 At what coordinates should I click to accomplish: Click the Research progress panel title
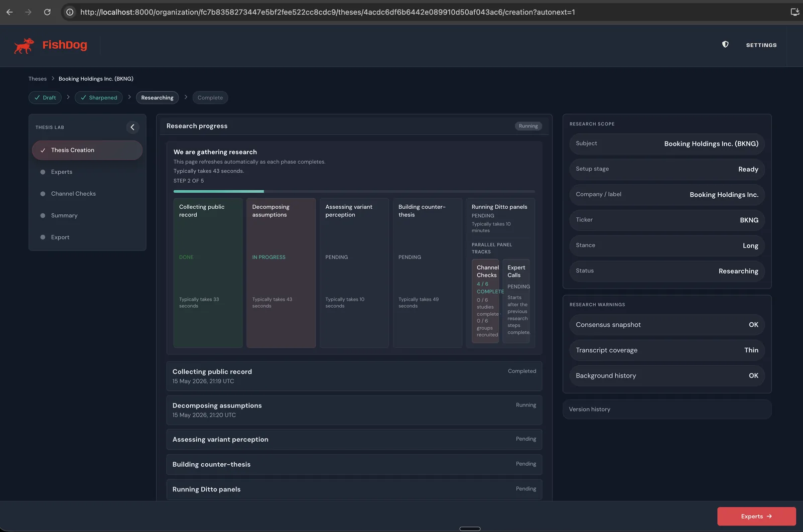click(197, 126)
